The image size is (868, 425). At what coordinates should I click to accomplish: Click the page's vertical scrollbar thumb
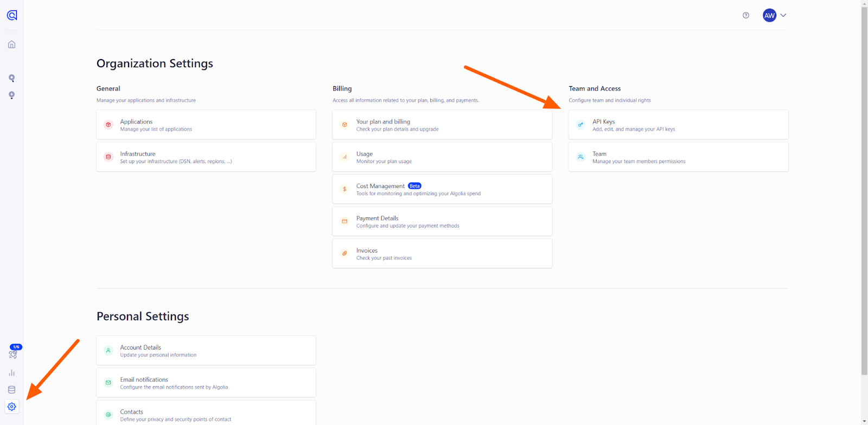[864, 191]
